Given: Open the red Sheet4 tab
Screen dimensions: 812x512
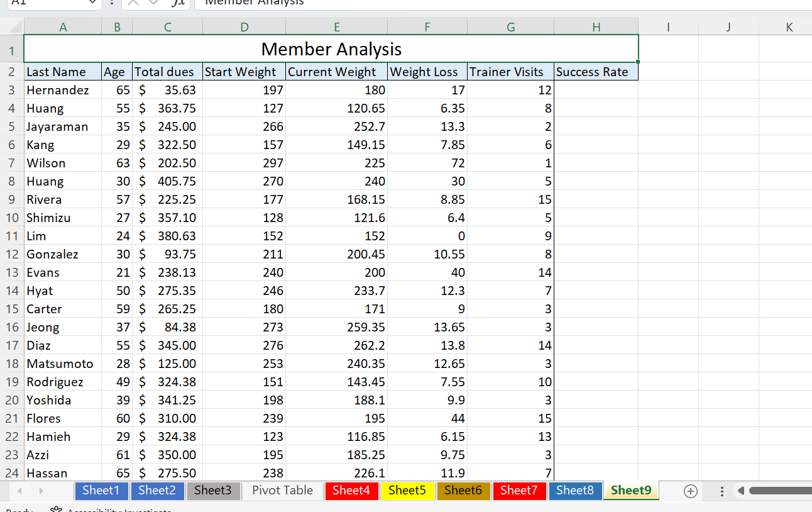Looking at the screenshot, I should coord(351,491).
